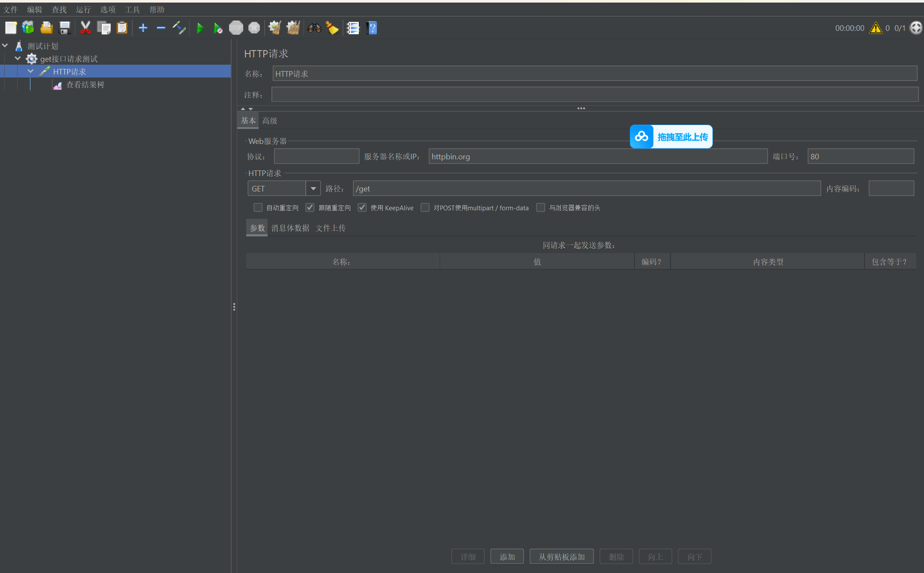Click the Save test plan floppy icon
Viewport: 924px width, 573px height.
click(65, 28)
